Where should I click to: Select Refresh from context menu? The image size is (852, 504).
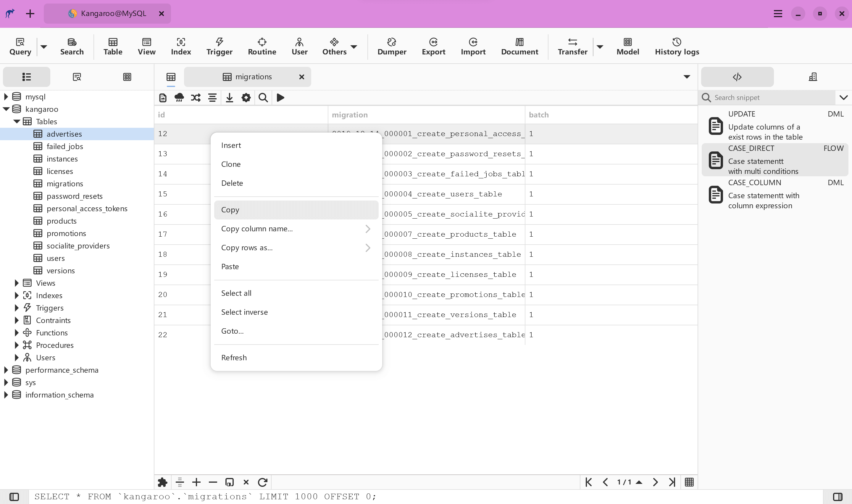233,357
